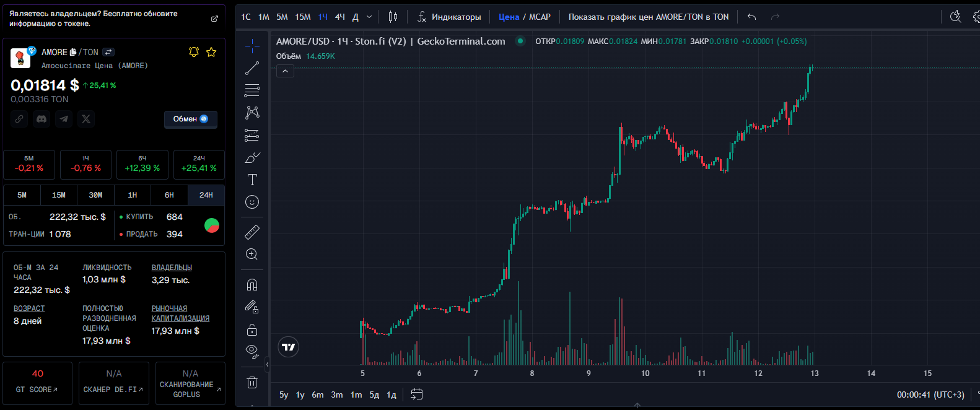
Task: Select the 6H stats tab
Action: 169,195
